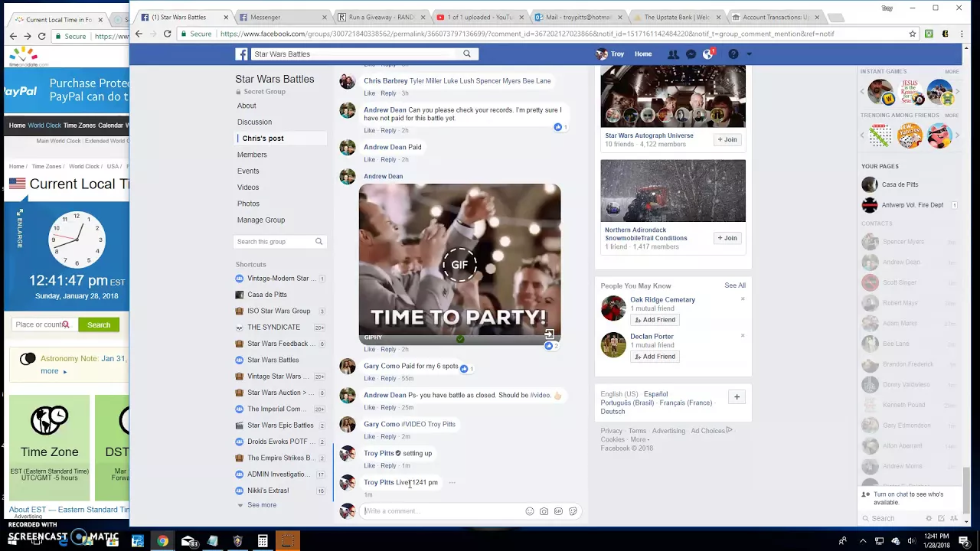
Task: Join the Star Wars Autograph Universe group
Action: click(727, 140)
